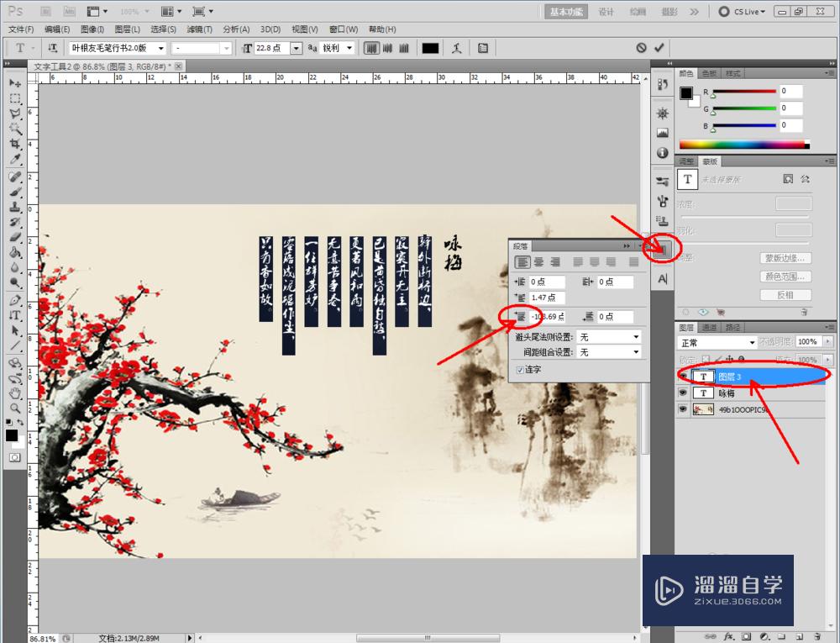Click the 蒙版边缘... button

pyautogui.click(x=785, y=258)
